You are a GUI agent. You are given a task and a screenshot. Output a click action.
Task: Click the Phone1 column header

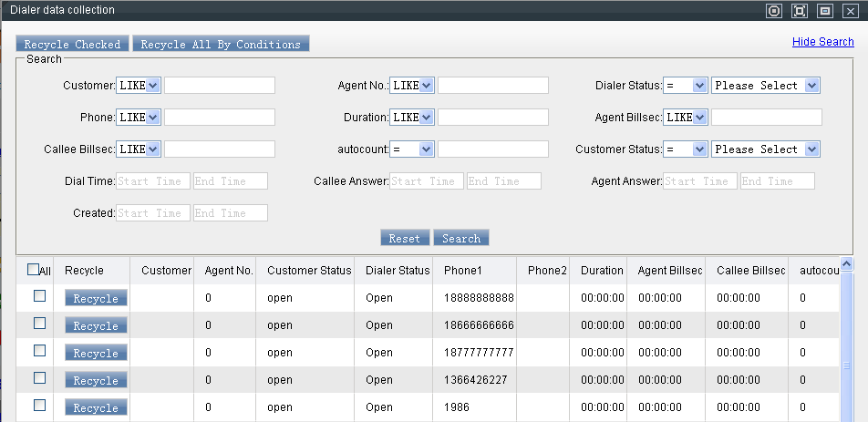(x=463, y=271)
